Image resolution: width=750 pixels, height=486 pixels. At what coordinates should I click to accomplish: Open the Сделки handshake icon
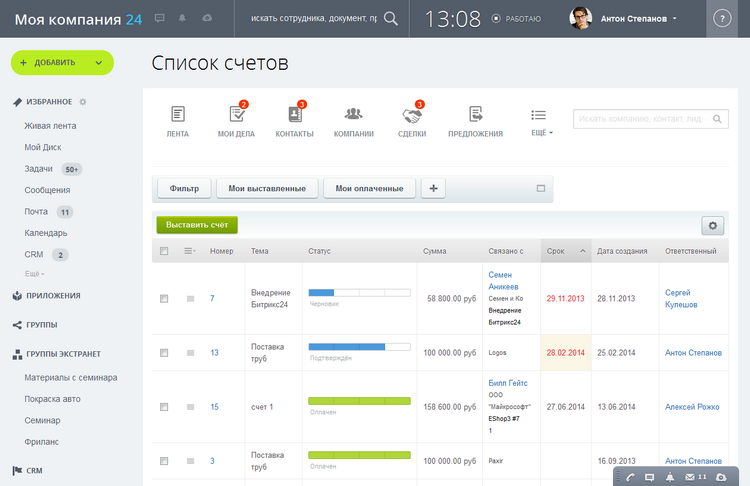pyautogui.click(x=412, y=114)
